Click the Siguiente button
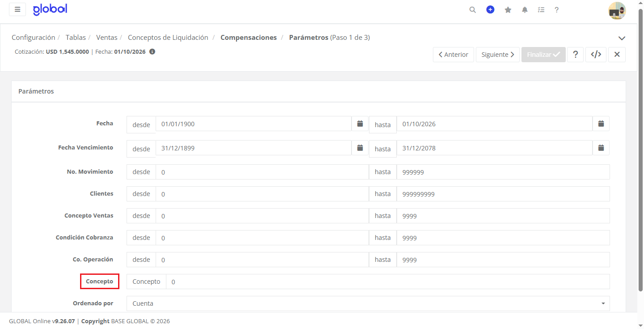The image size is (644, 329). (498, 55)
